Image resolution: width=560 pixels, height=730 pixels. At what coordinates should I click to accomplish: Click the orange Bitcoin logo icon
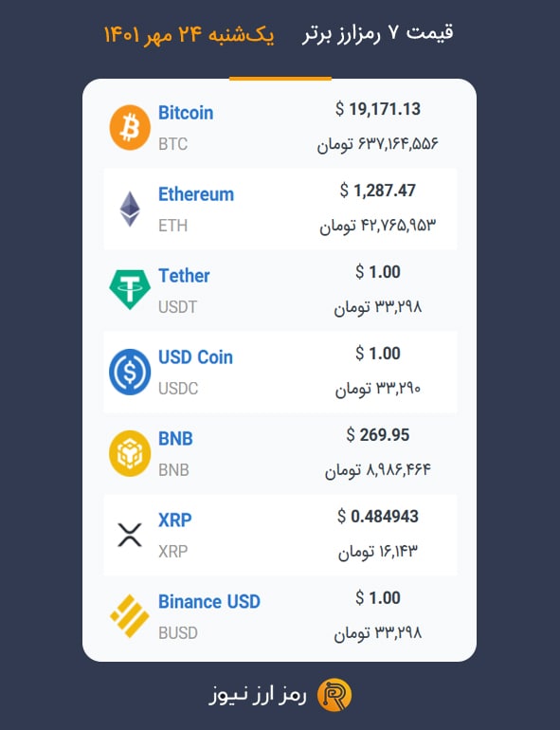130,128
